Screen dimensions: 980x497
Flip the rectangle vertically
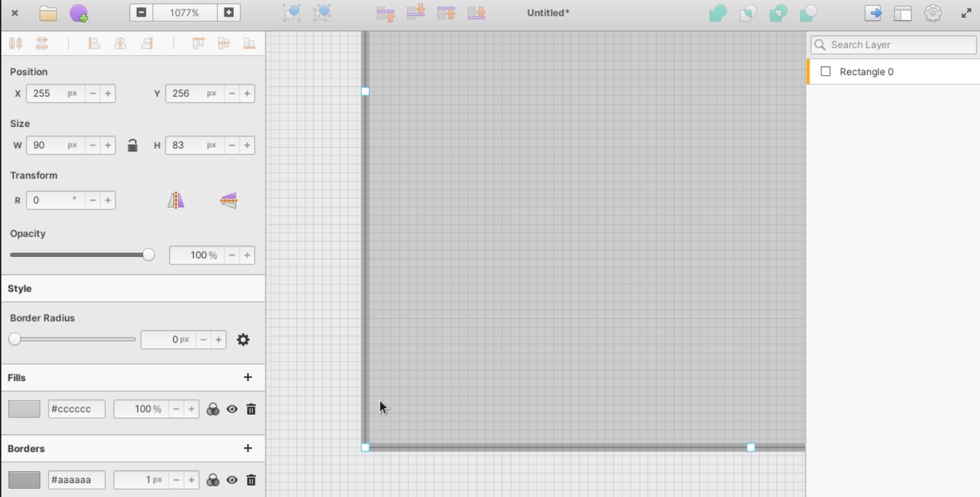click(x=228, y=201)
